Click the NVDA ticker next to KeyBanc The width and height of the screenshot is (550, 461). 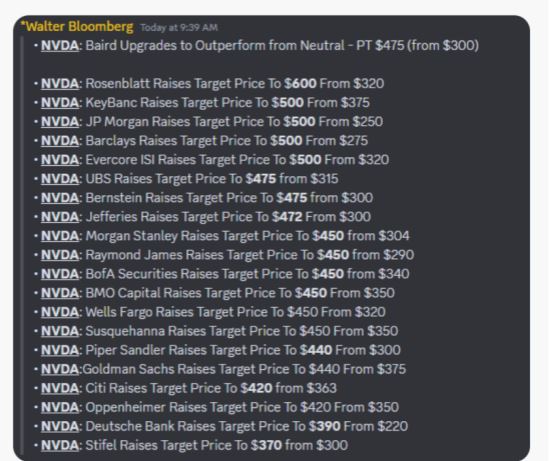point(60,102)
